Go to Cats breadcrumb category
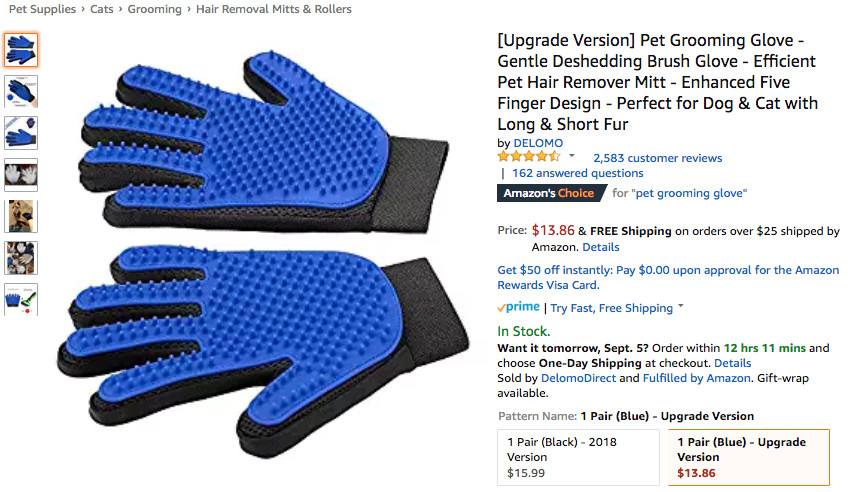859x492 pixels. click(101, 9)
